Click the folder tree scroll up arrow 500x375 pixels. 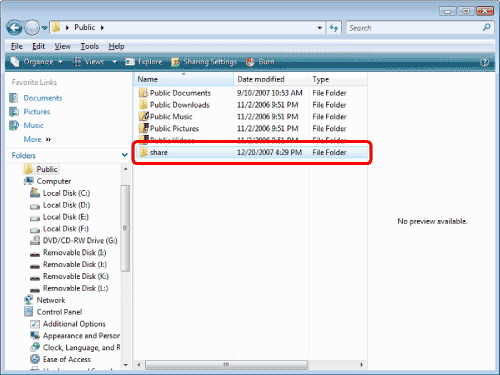pyautogui.click(x=125, y=169)
